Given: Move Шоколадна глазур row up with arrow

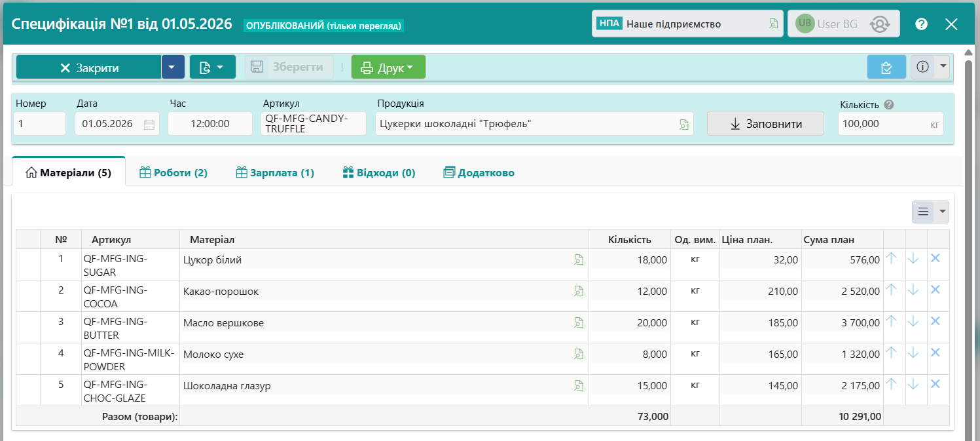Looking at the screenshot, I should click(892, 384).
